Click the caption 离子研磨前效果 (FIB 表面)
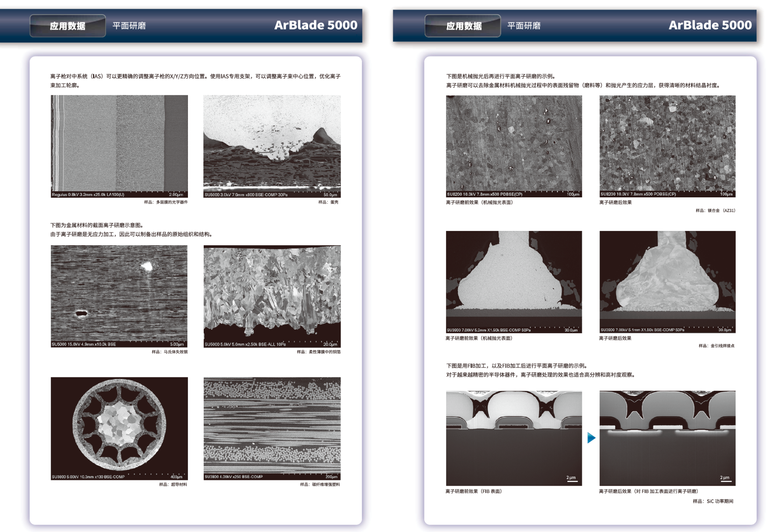This screenshot has height=532, width=784. 474,491
